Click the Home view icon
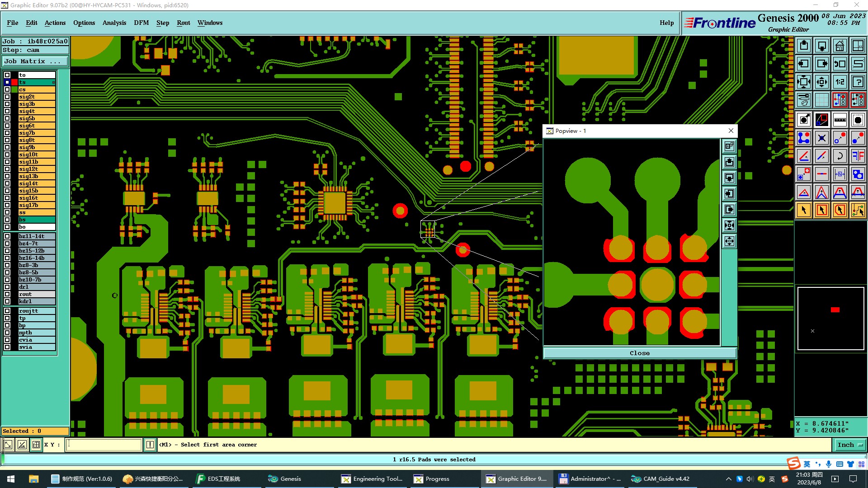Screen dimensions: 868x488 click(x=840, y=46)
